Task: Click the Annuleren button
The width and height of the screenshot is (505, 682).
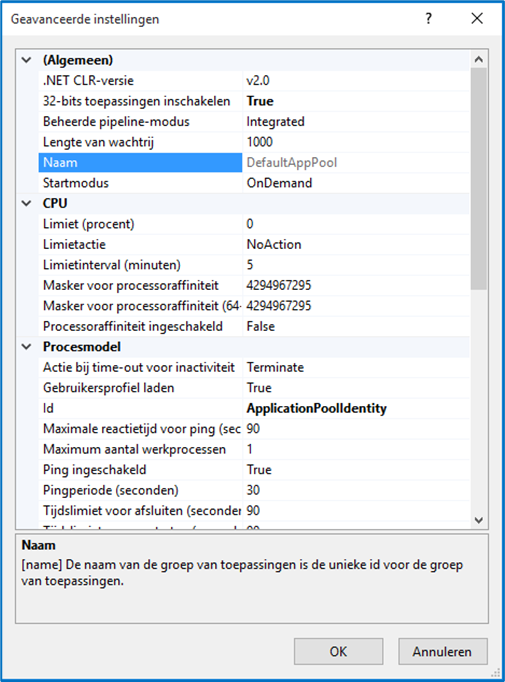Action: tap(442, 651)
